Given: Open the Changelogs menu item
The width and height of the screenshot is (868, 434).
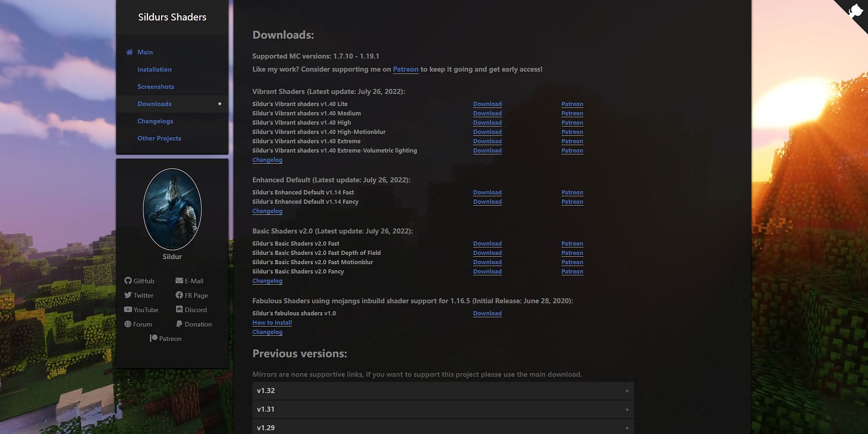Looking at the screenshot, I should point(155,121).
